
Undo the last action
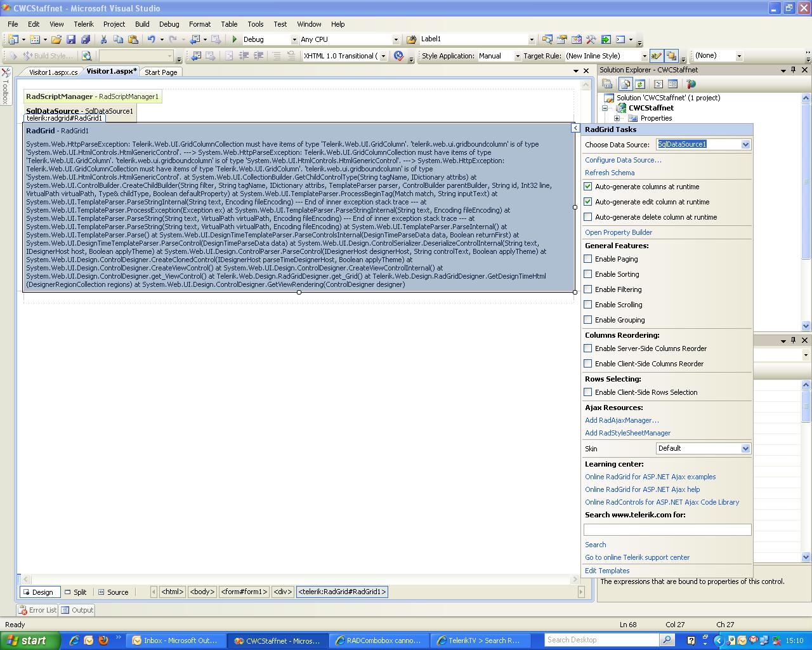(151, 39)
